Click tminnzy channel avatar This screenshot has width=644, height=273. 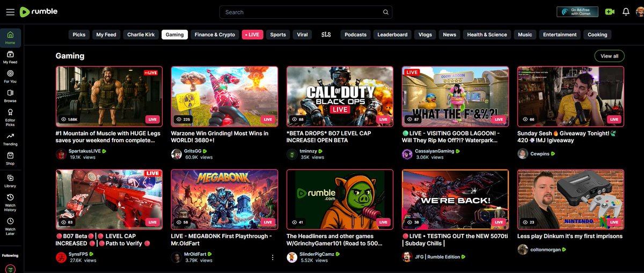click(292, 154)
